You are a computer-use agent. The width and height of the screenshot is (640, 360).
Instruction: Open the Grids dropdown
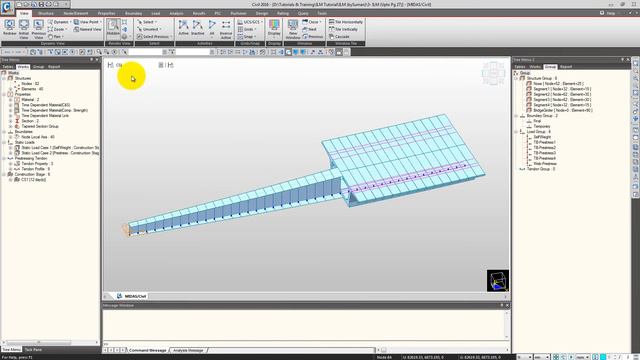click(x=247, y=29)
